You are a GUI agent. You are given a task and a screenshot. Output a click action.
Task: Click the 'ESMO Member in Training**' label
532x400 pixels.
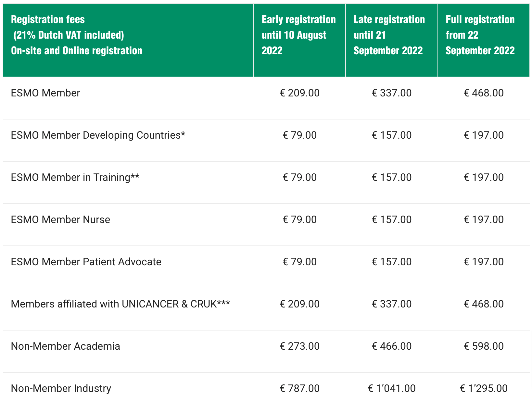(x=75, y=178)
